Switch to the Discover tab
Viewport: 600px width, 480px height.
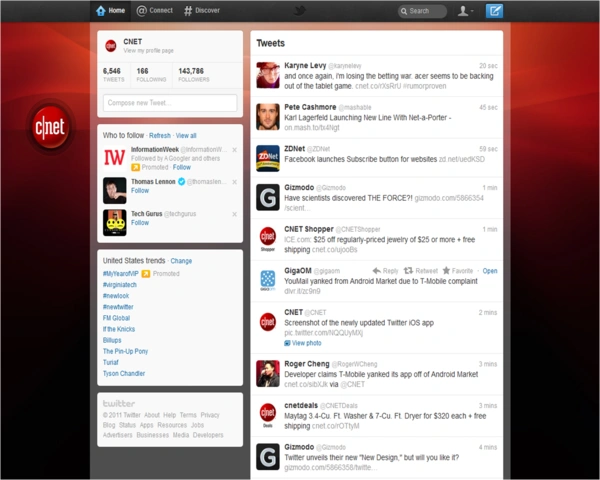202,11
